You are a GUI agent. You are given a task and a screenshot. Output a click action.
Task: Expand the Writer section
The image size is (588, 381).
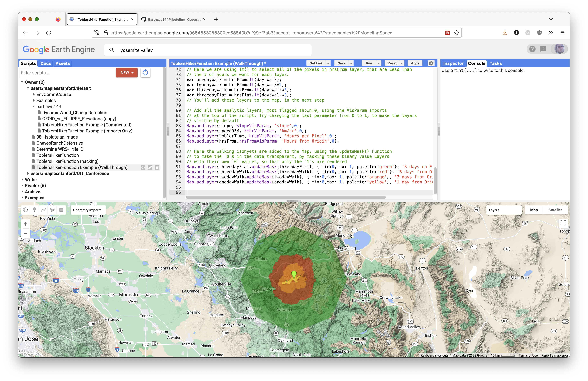[x=22, y=179]
